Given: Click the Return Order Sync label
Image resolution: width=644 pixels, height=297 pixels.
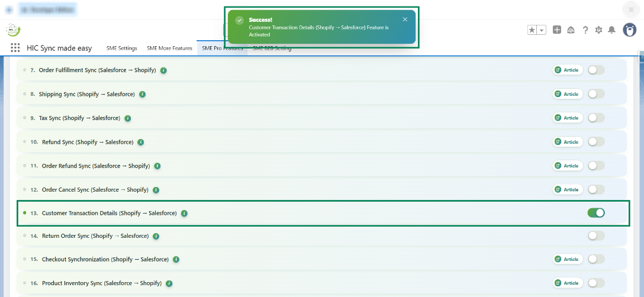Looking at the screenshot, I should 95,236.
